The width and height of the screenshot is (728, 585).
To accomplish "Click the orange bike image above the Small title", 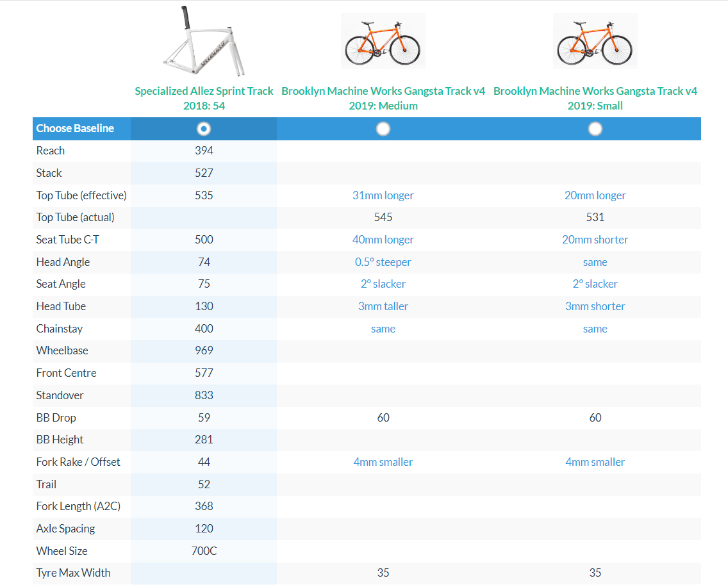I will click(595, 41).
